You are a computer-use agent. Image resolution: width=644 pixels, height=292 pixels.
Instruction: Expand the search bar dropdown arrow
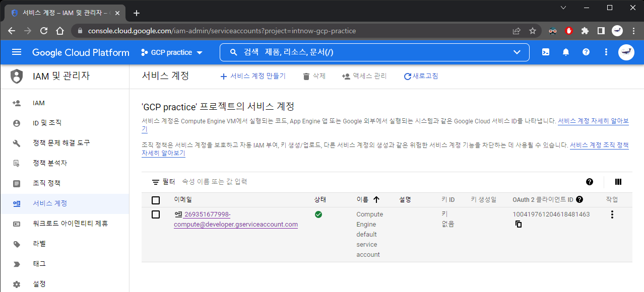tap(517, 52)
